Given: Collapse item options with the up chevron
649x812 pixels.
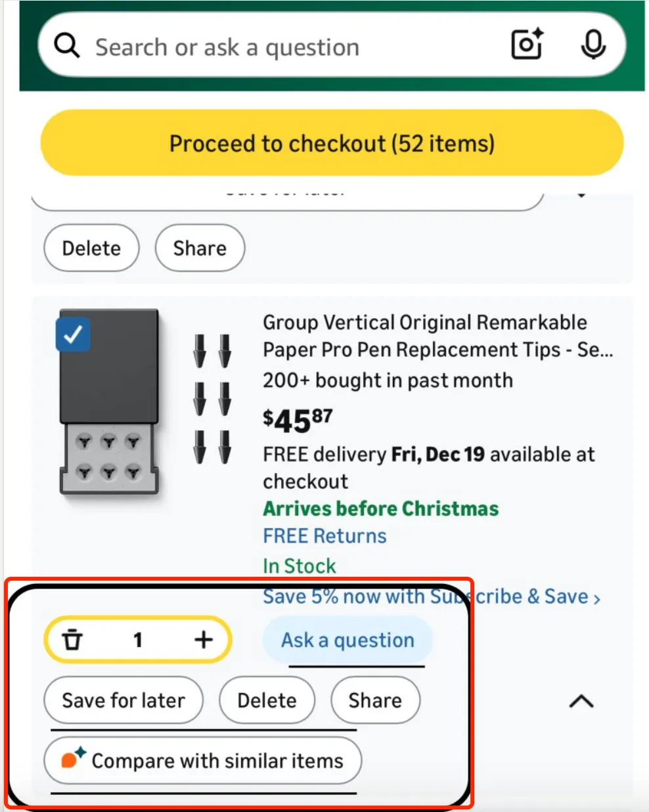Looking at the screenshot, I should click(581, 702).
